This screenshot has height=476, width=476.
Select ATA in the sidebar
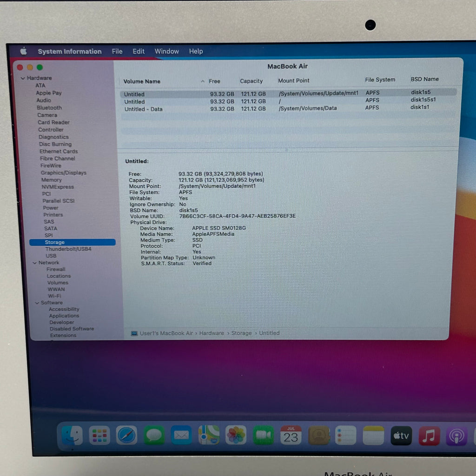pos(40,86)
